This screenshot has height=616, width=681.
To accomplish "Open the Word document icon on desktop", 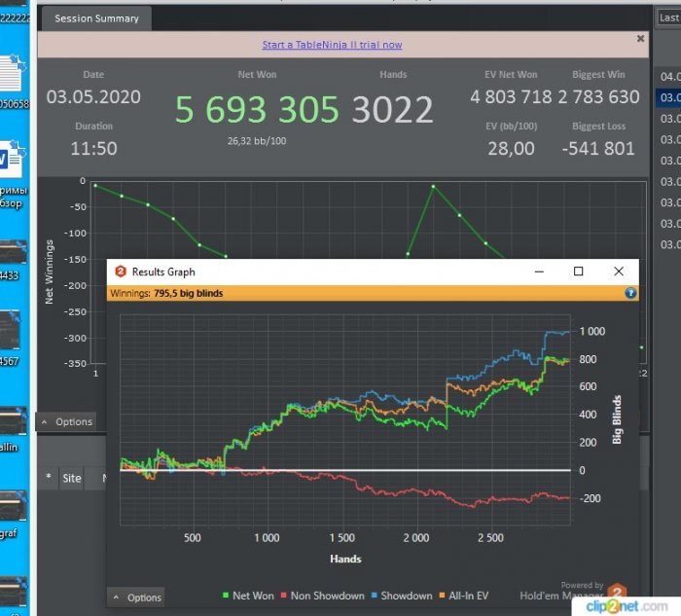I will click(x=12, y=159).
